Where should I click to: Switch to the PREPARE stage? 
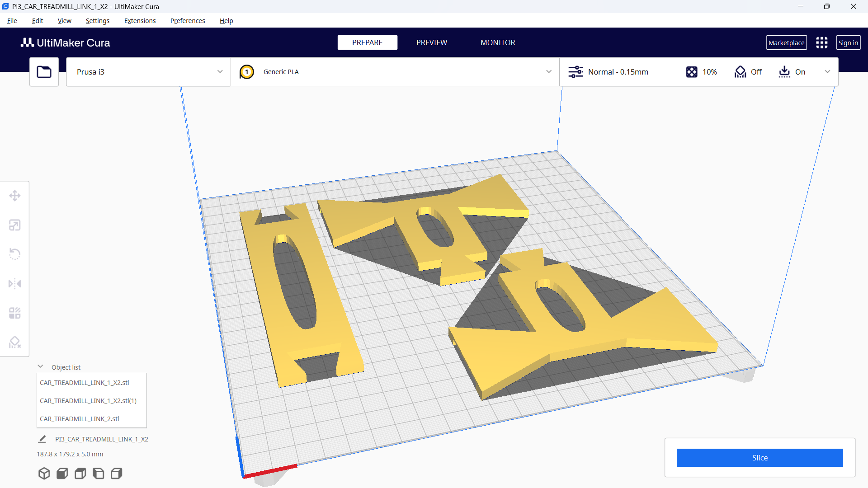tap(367, 42)
